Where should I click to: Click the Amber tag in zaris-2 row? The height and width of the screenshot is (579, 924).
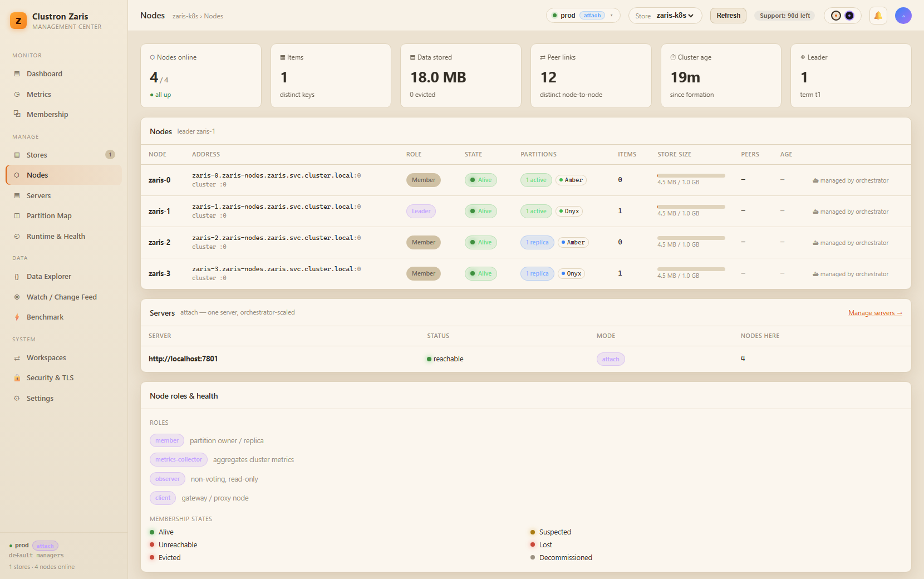573,243
